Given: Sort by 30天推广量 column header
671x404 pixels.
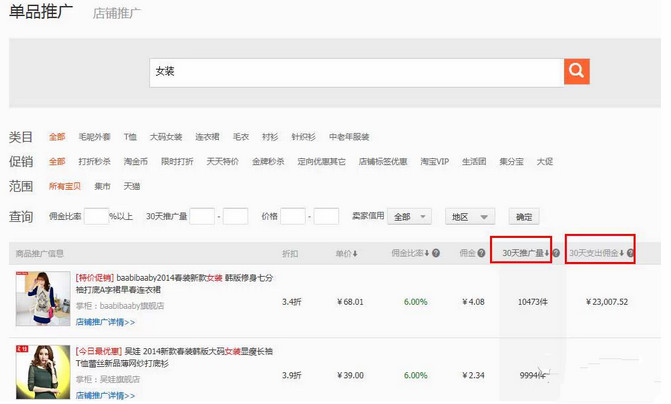Looking at the screenshot, I should tap(522, 254).
